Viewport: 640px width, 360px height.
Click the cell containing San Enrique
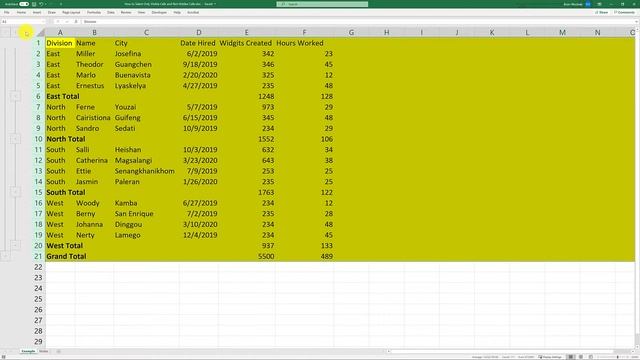[146, 213]
